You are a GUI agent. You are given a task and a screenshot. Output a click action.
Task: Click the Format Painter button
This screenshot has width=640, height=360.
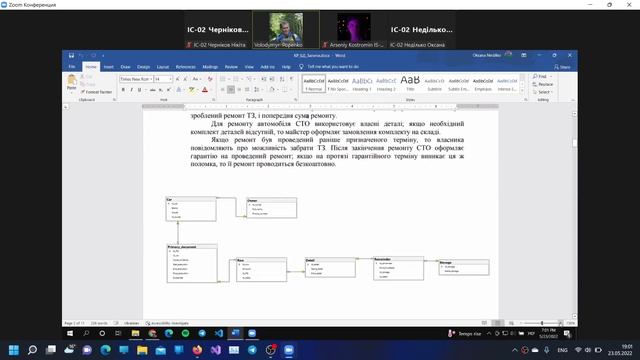click(x=96, y=92)
